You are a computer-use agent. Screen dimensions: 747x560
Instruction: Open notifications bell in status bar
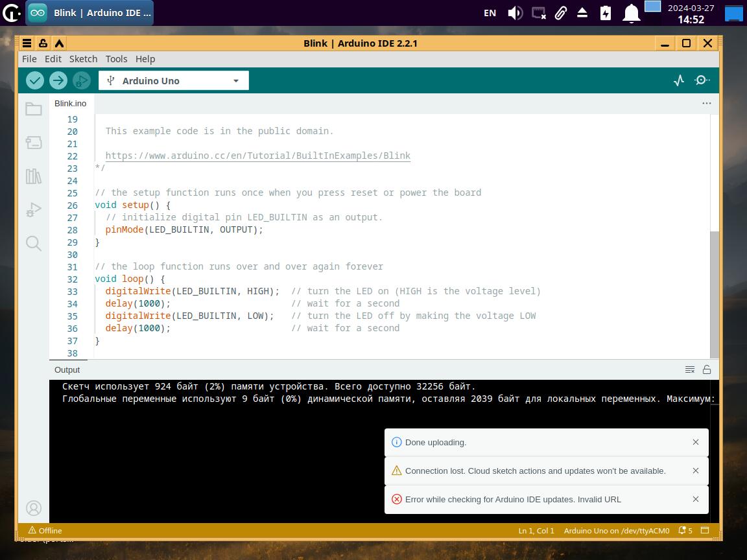(685, 530)
